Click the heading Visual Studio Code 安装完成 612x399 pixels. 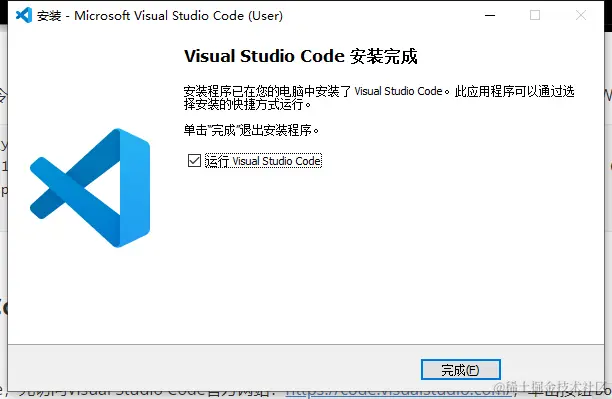(x=301, y=57)
